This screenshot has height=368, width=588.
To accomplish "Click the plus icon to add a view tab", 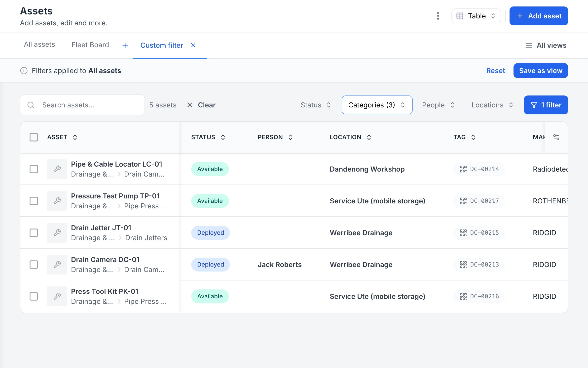I will pyautogui.click(x=125, y=46).
